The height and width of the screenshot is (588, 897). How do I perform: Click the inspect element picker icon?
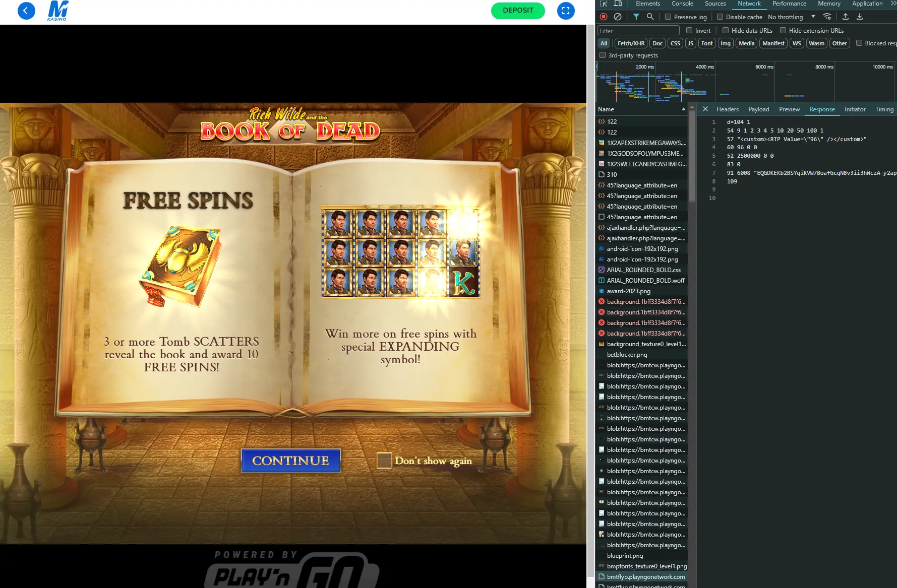[x=604, y=4]
